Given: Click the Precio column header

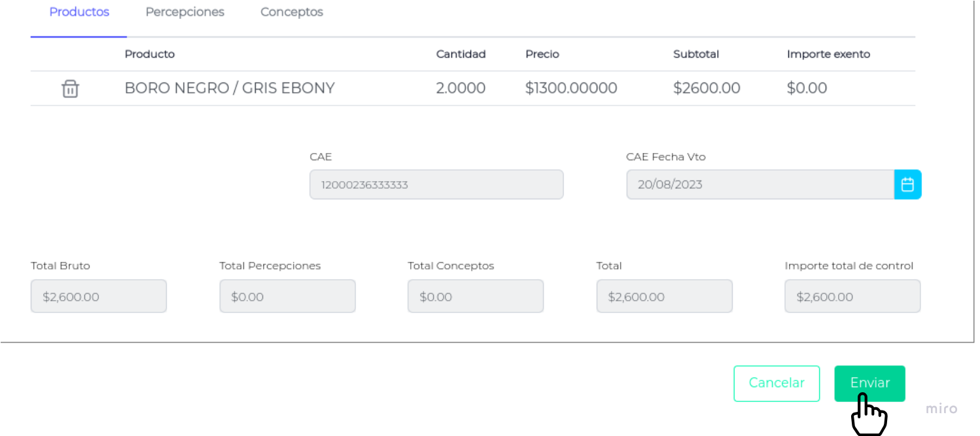Looking at the screenshot, I should click(x=542, y=54).
